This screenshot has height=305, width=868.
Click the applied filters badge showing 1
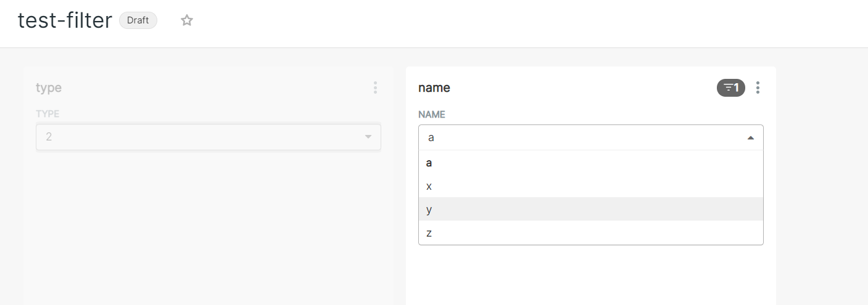tap(731, 88)
